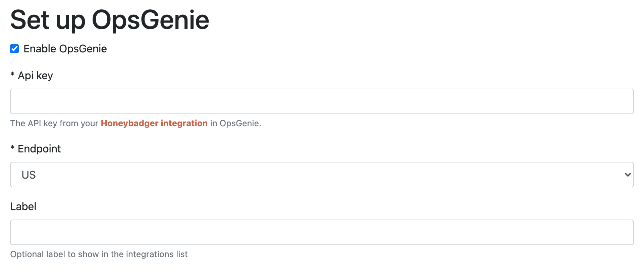
Task: Focus the Label text input
Action: pos(322,232)
